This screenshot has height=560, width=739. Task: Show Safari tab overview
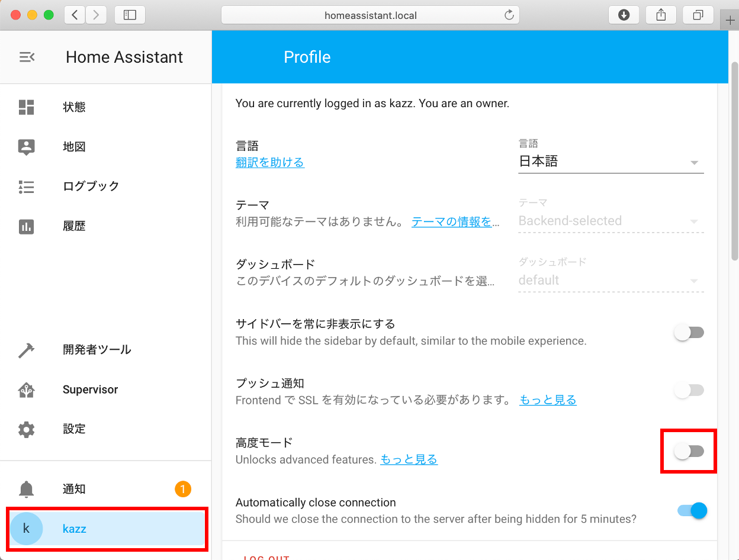tap(698, 15)
